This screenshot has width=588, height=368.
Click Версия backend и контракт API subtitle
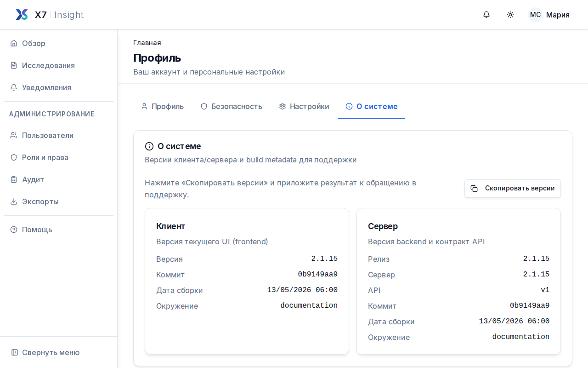pyautogui.click(x=426, y=241)
